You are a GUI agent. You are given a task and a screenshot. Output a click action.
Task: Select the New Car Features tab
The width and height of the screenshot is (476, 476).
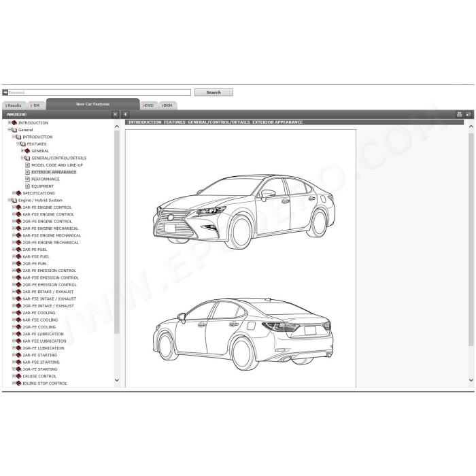click(x=93, y=104)
